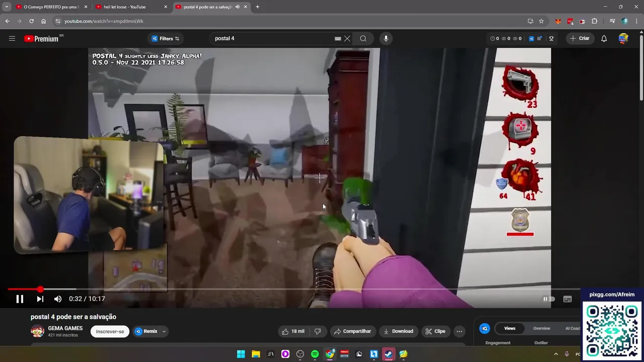Open the GEMA GAMES channel avatar
Viewport: 644px width, 362px height.
click(x=37, y=331)
